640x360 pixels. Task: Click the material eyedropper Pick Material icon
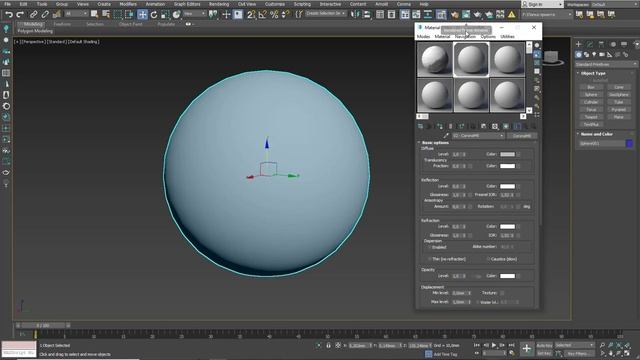[x=446, y=136]
